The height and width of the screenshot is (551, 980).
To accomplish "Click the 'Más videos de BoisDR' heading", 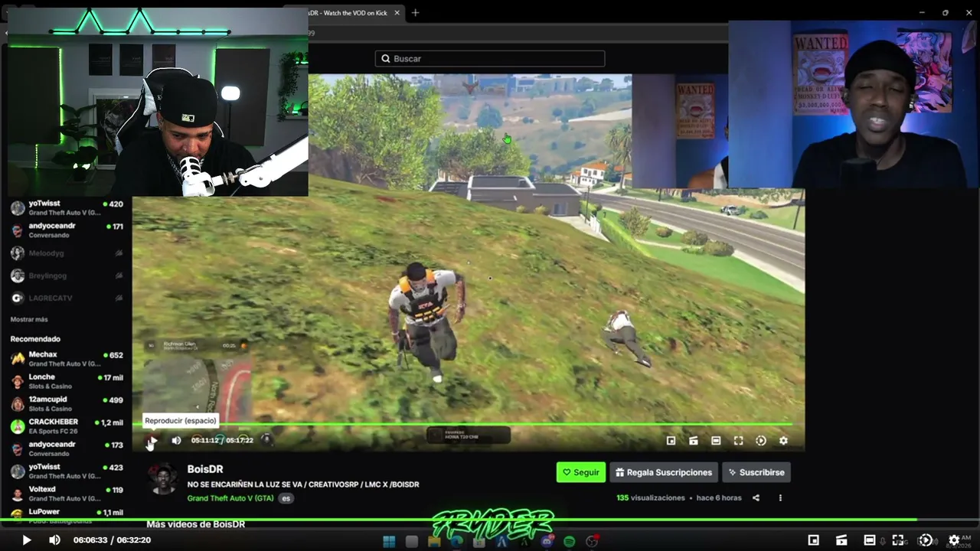I will click(196, 524).
